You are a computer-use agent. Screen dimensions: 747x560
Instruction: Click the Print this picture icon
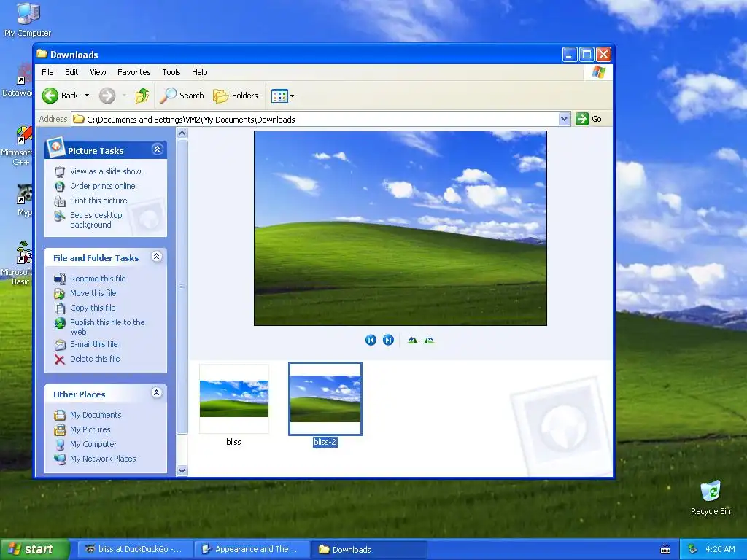pyautogui.click(x=60, y=201)
